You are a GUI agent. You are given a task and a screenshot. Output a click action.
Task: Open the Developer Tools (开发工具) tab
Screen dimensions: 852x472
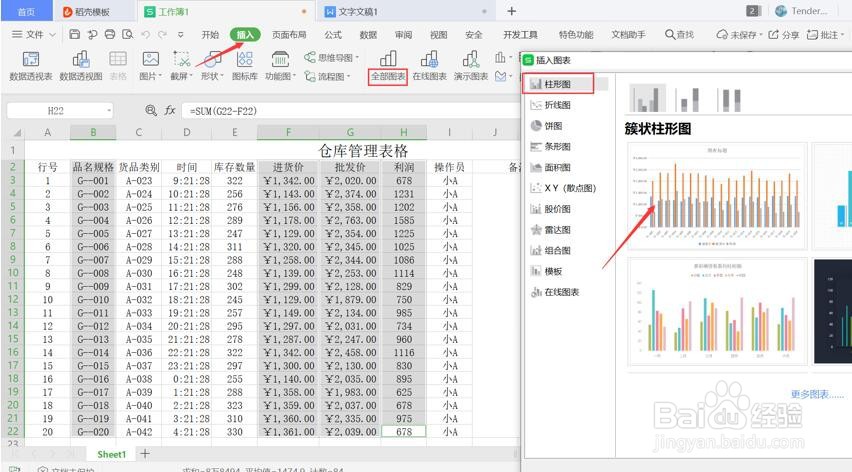click(x=520, y=35)
